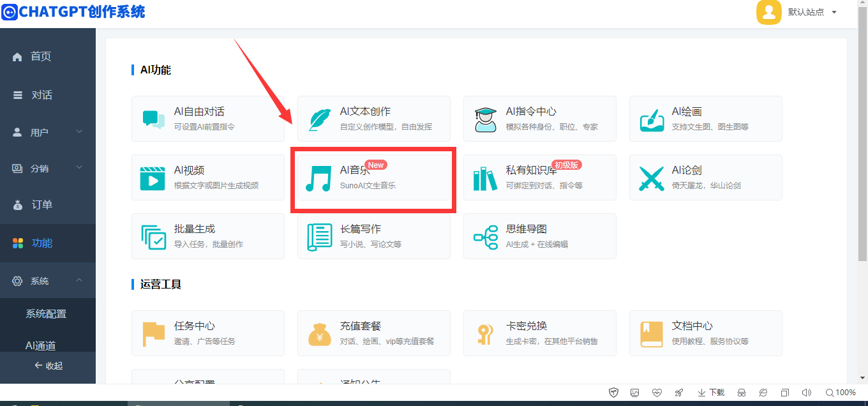Image resolution: width=868 pixels, height=406 pixels.
Task: Click text 模拟各种身份、职位、专家
Action: (x=552, y=127)
